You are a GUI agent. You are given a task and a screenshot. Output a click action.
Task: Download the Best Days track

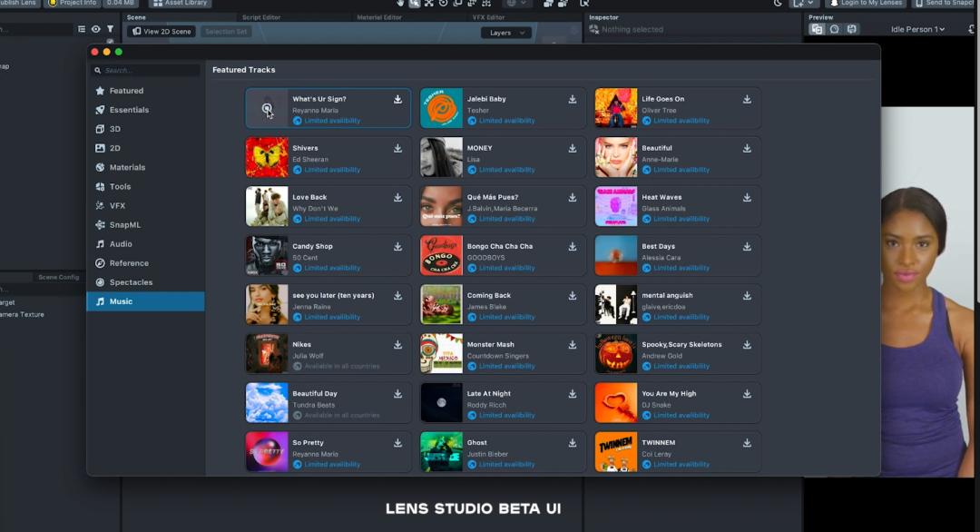[x=747, y=247]
